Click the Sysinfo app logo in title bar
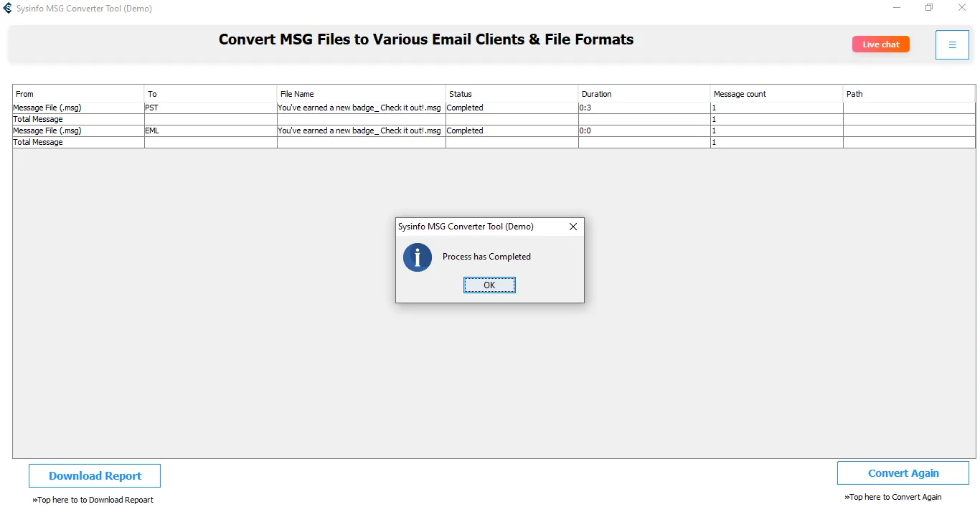 pyautogui.click(x=8, y=9)
